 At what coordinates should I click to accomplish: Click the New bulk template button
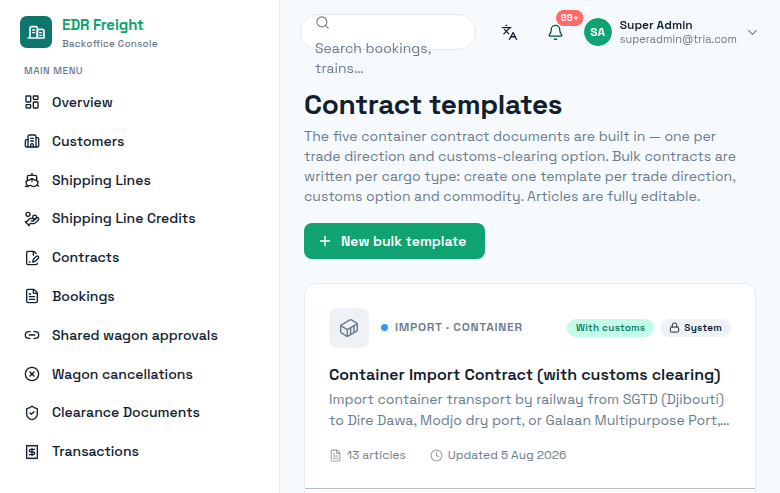click(394, 241)
